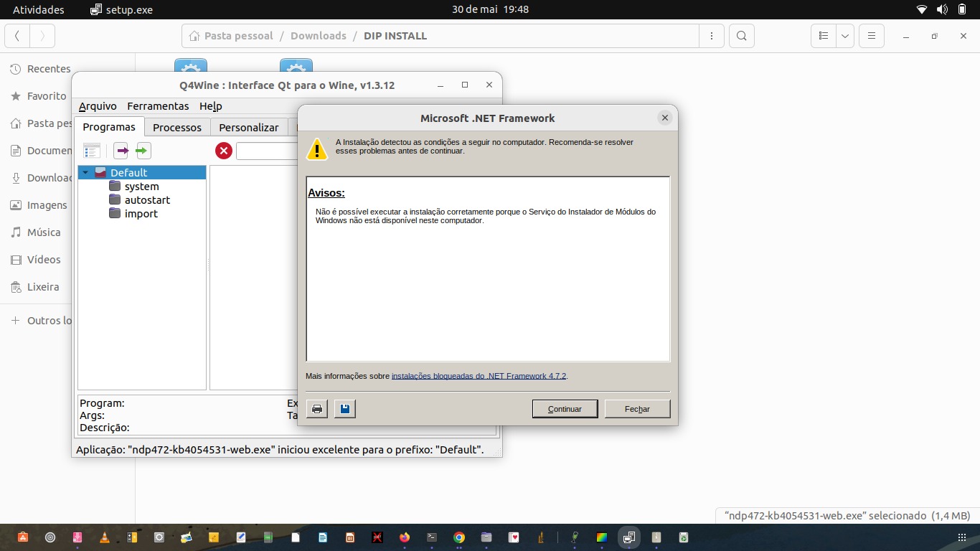Open the setup.exe app menu in top bar

click(121, 10)
